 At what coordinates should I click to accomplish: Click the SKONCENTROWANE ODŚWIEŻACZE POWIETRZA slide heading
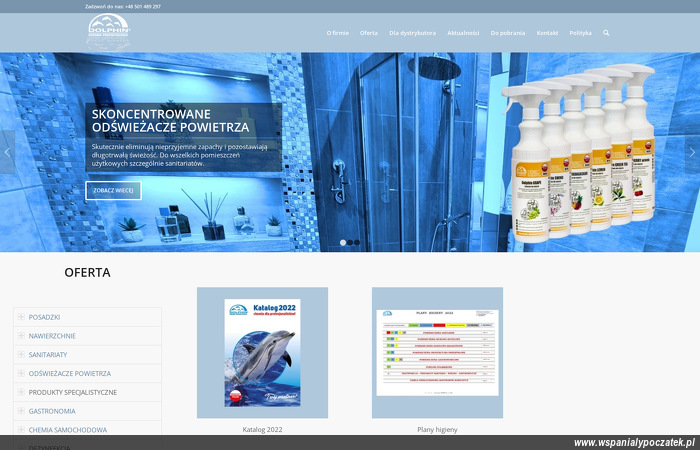tap(171, 121)
